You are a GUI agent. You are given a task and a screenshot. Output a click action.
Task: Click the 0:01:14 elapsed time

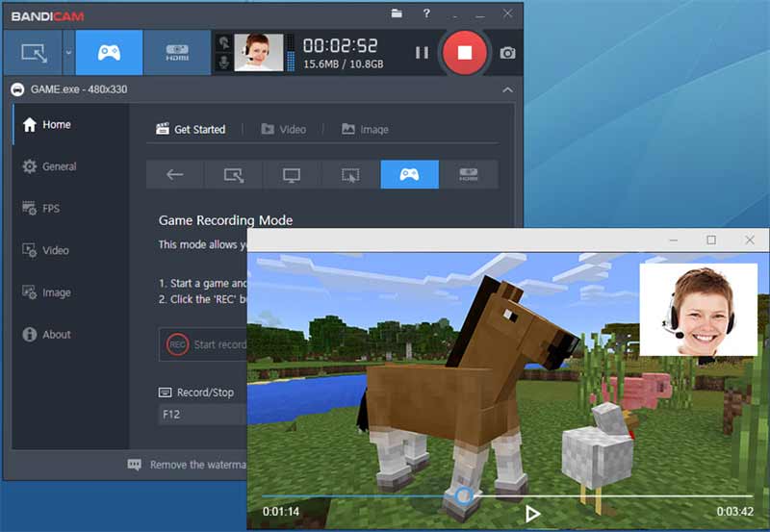coord(281,512)
